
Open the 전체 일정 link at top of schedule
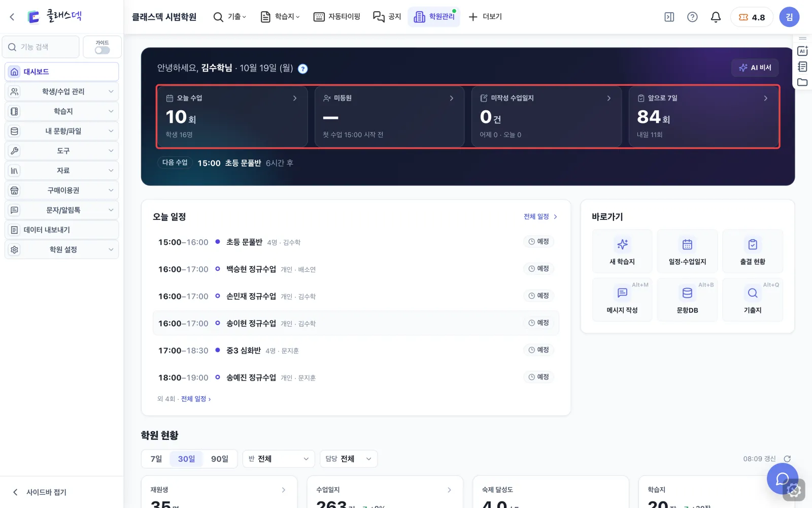pyautogui.click(x=540, y=216)
